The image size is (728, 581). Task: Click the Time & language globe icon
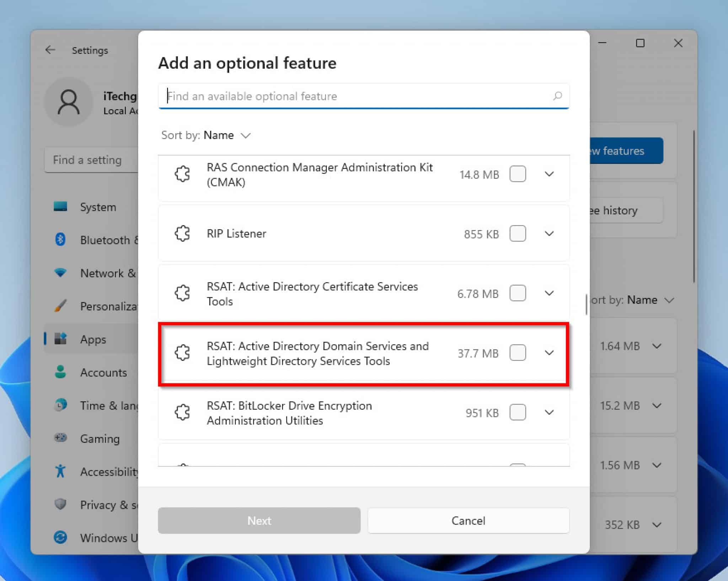pos(60,405)
